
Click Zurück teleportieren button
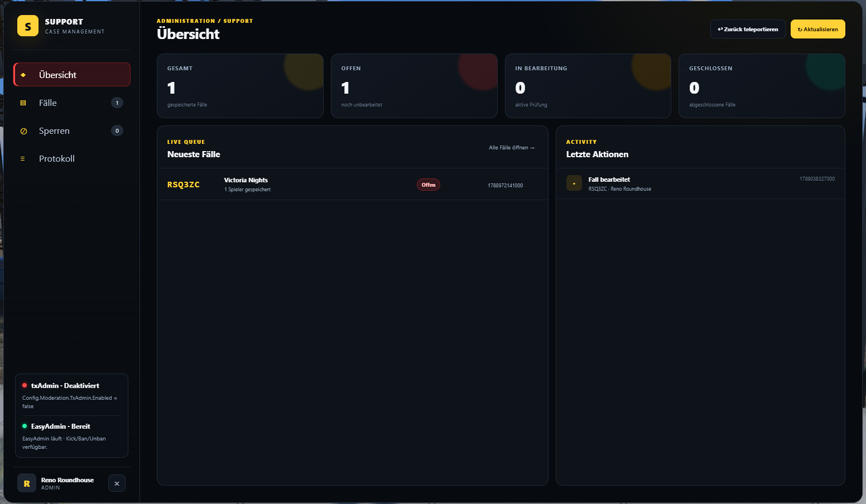(x=748, y=29)
